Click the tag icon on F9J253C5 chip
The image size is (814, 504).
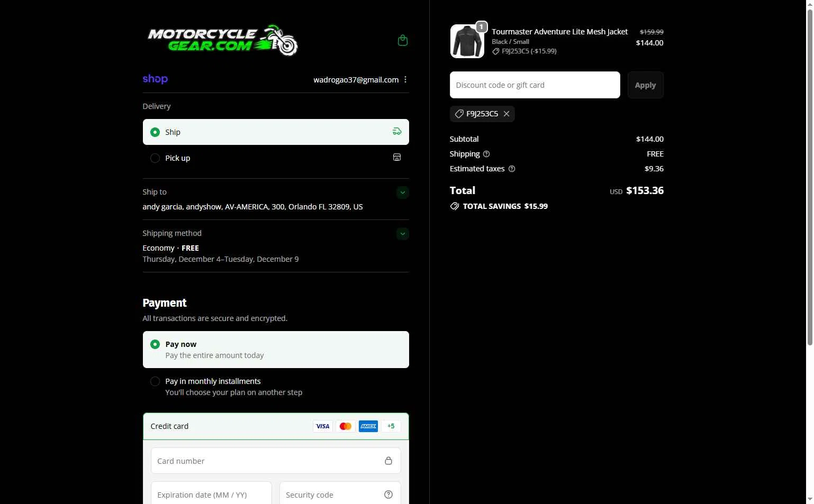point(459,114)
